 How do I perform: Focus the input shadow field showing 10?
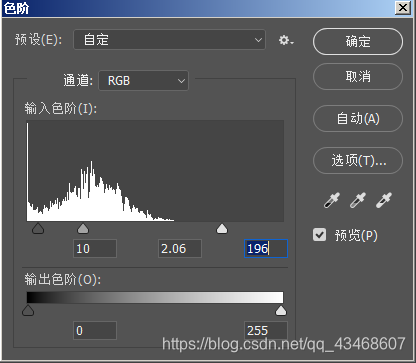coord(95,248)
